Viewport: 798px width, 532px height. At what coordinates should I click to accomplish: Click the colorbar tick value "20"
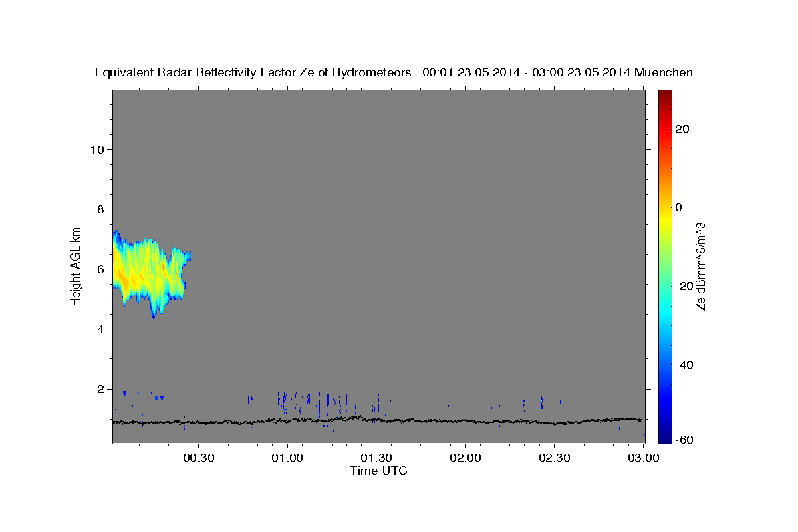click(682, 129)
